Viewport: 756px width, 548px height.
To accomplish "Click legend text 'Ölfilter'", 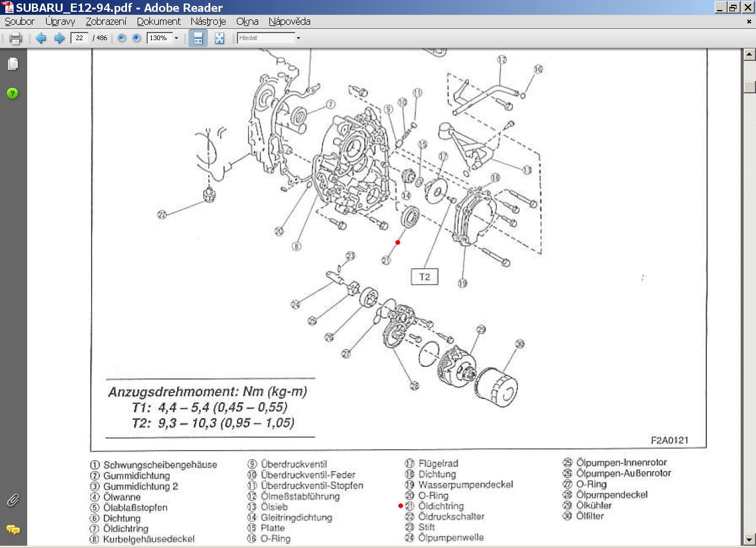I will (590, 516).
